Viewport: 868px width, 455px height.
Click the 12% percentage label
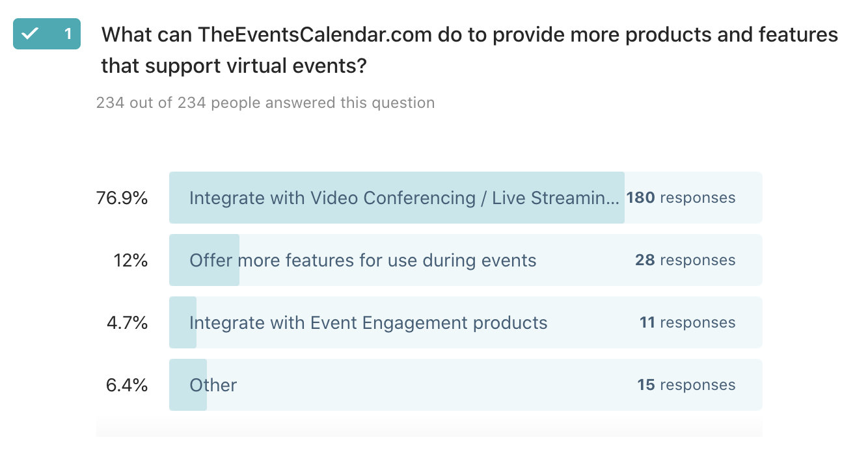(x=130, y=261)
